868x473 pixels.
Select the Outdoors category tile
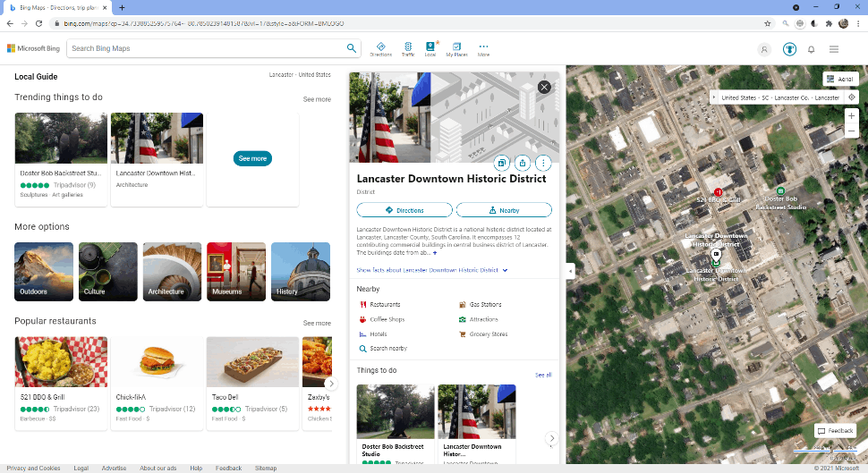[x=44, y=272]
